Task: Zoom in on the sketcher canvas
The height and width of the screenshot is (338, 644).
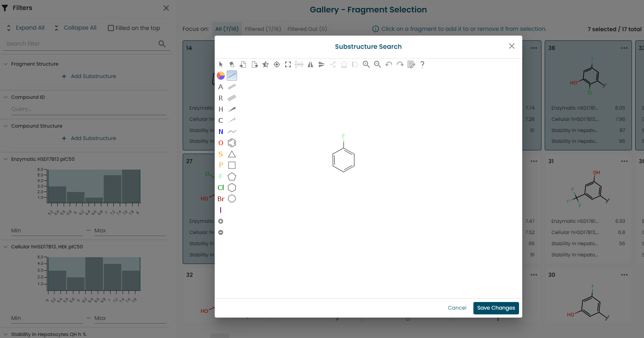Action: click(366, 64)
